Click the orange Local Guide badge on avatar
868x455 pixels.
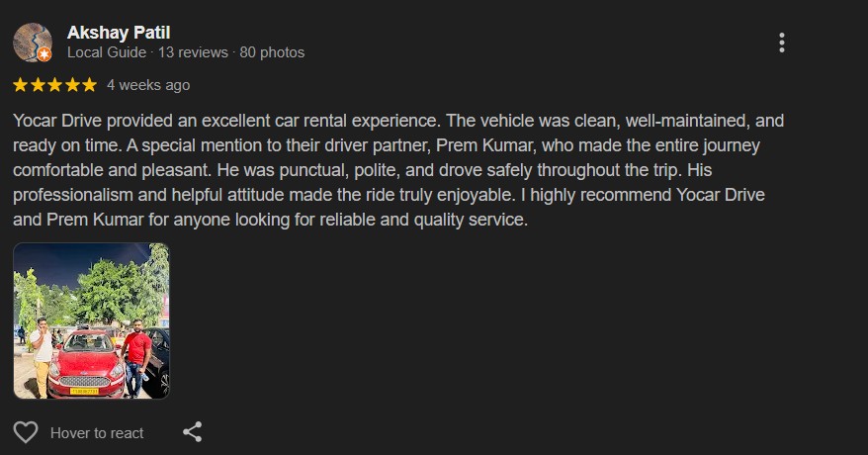coord(44,54)
